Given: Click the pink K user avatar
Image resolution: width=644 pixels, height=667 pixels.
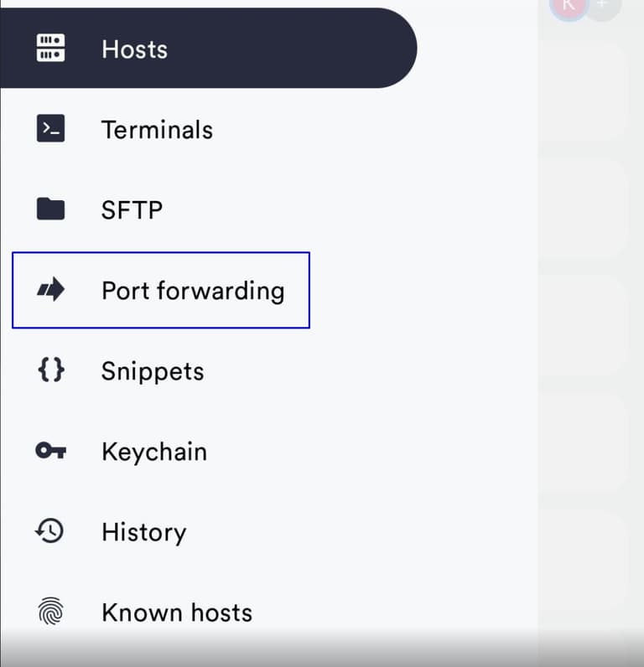Looking at the screenshot, I should [569, 5].
